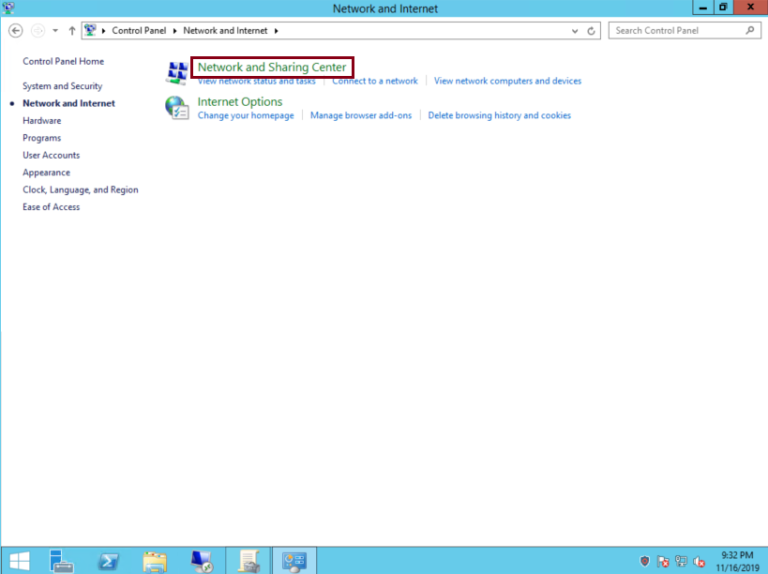Expand the recent locations dropdown arrow
This screenshot has height=574, width=768.
tap(55, 31)
